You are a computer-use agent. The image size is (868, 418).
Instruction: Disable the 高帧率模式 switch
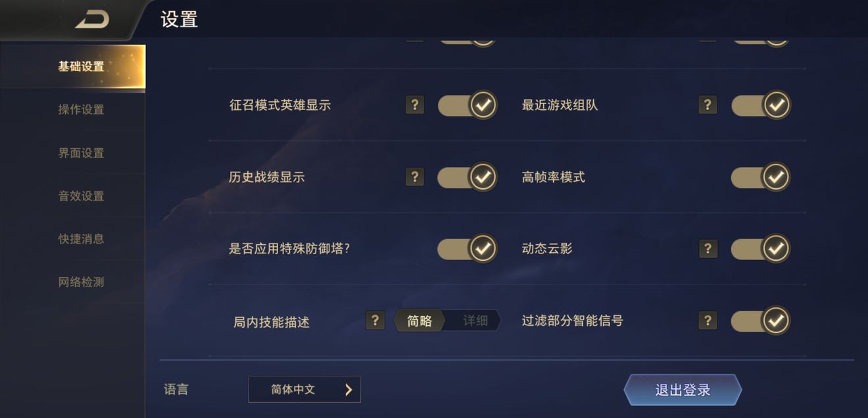click(761, 176)
